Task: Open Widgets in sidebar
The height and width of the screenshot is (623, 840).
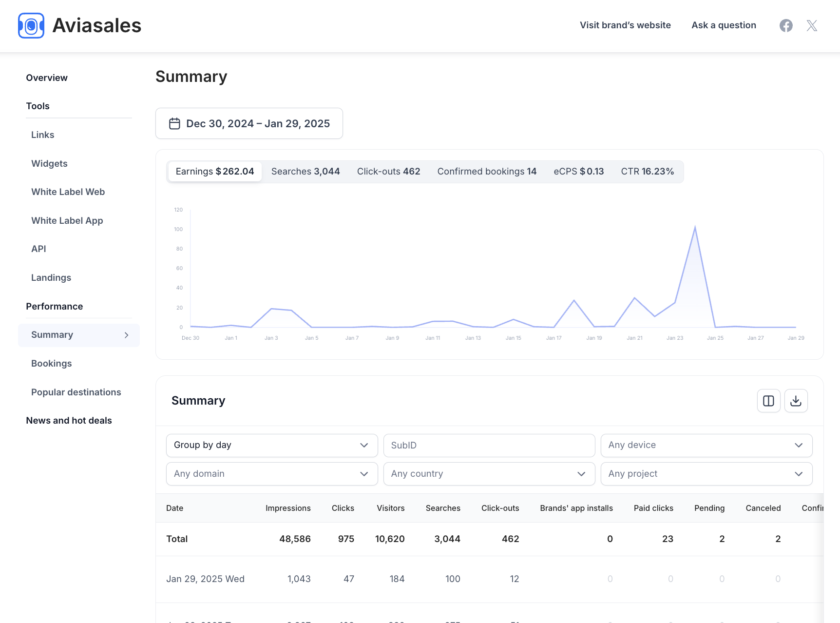Action: pos(49,164)
